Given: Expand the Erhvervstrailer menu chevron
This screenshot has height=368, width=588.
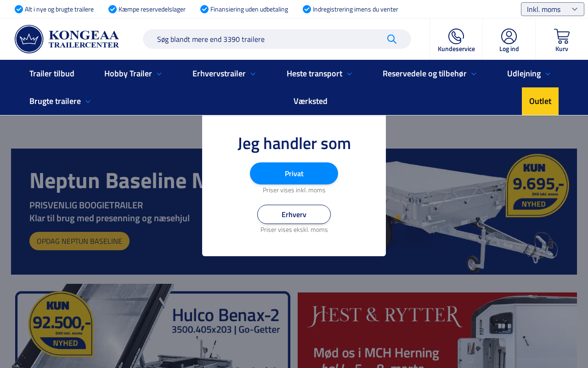Looking at the screenshot, I should (x=253, y=74).
